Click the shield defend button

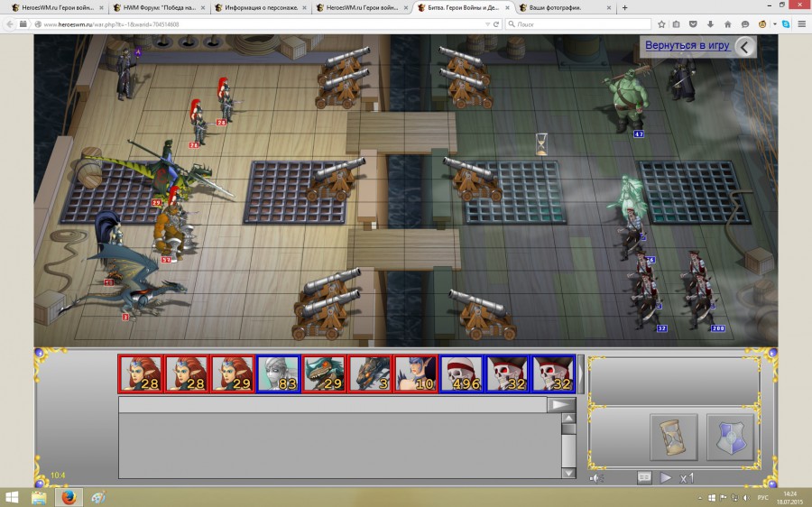click(x=730, y=438)
